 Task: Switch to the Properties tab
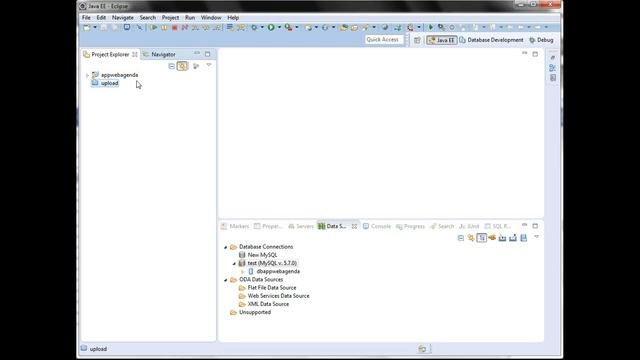click(268, 226)
